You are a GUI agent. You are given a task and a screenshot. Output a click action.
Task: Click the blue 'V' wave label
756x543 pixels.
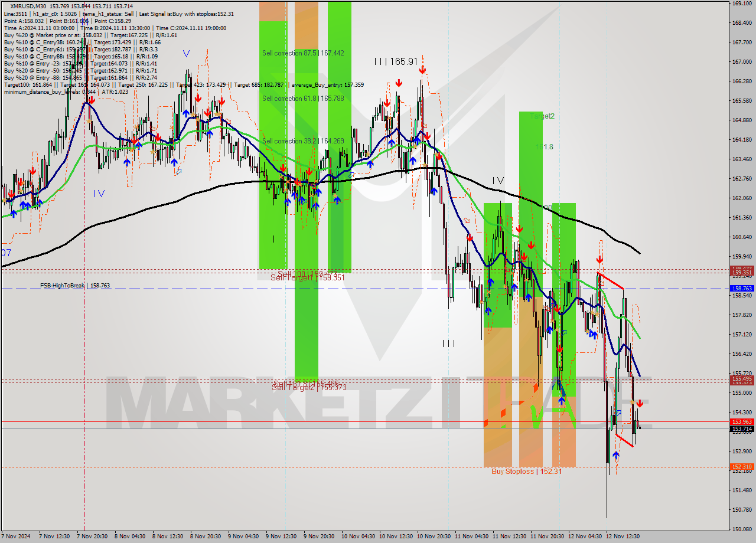(186, 54)
